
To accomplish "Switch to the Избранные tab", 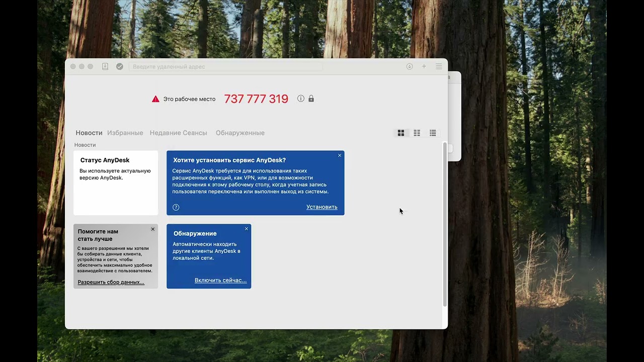I will point(125,133).
